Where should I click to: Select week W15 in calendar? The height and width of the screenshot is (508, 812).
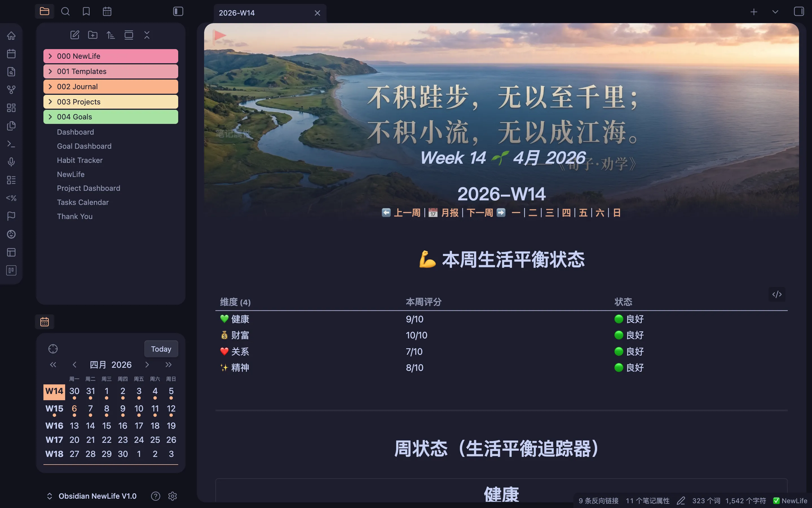click(54, 409)
